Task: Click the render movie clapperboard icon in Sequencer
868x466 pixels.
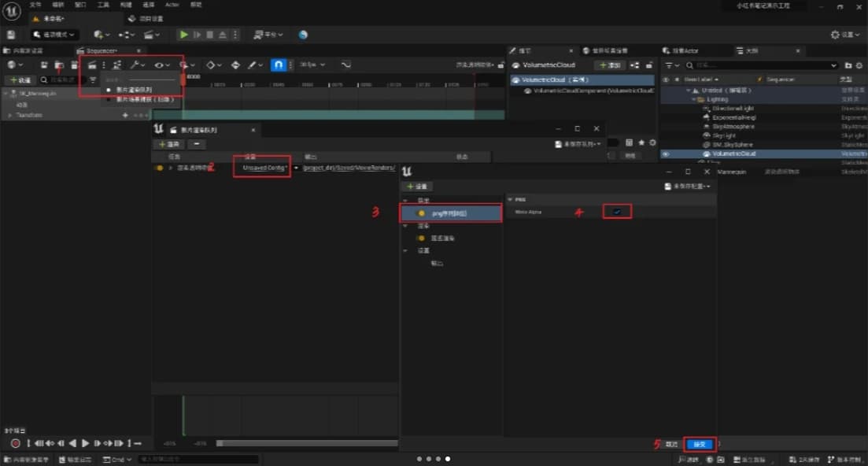Action: point(92,65)
